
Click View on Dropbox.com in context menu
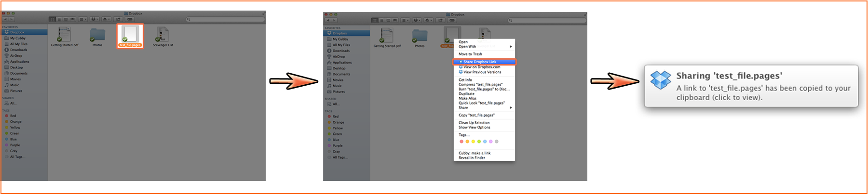click(x=482, y=67)
